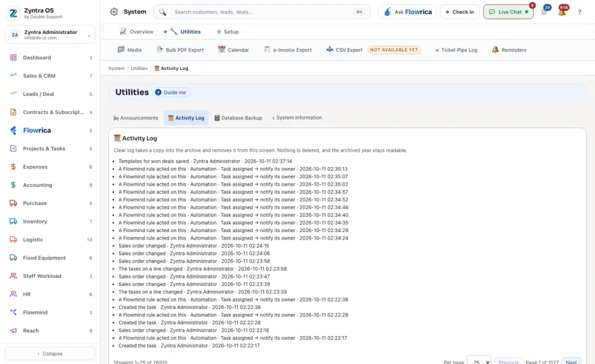
Task: Open Projects & Tasks sidebar icon
Action: [x=13, y=149]
